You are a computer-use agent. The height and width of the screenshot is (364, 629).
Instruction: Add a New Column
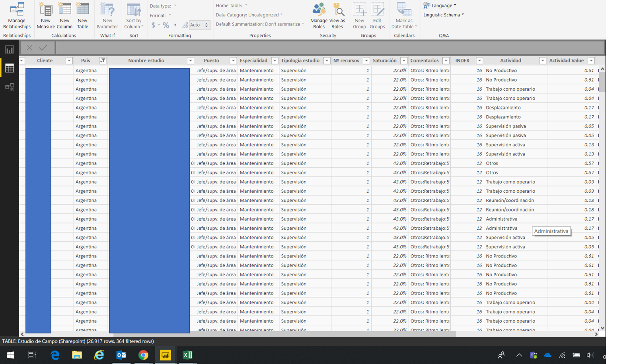click(64, 15)
